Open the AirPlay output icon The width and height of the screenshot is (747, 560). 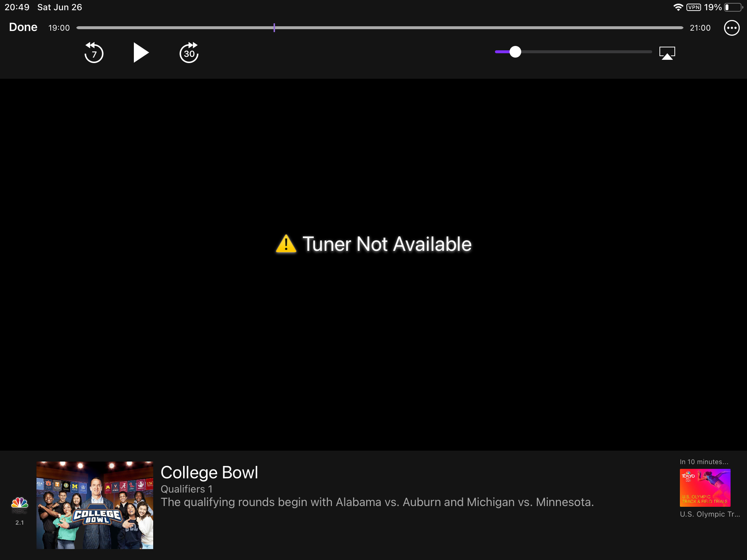[667, 53]
